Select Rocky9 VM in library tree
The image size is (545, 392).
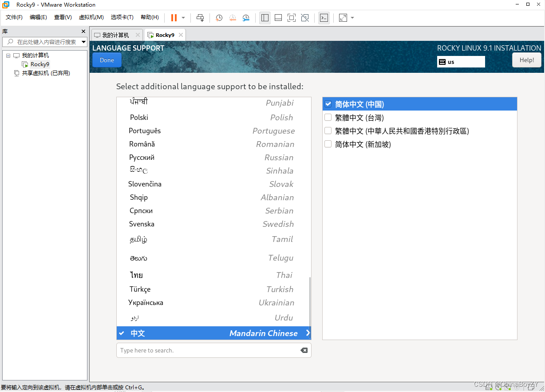(40, 64)
